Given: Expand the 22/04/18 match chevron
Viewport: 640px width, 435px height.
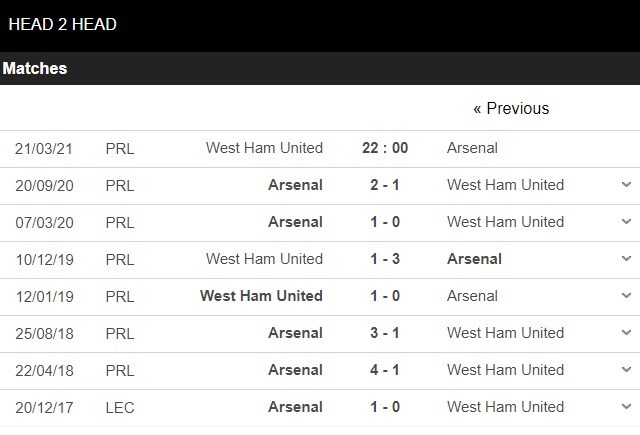Looking at the screenshot, I should pos(626,370).
